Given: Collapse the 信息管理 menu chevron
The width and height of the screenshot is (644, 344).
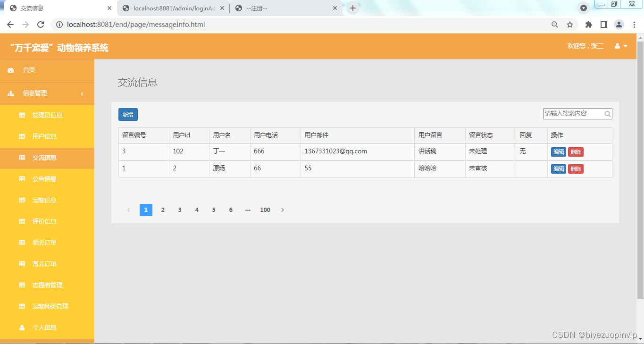Looking at the screenshot, I should [82, 93].
